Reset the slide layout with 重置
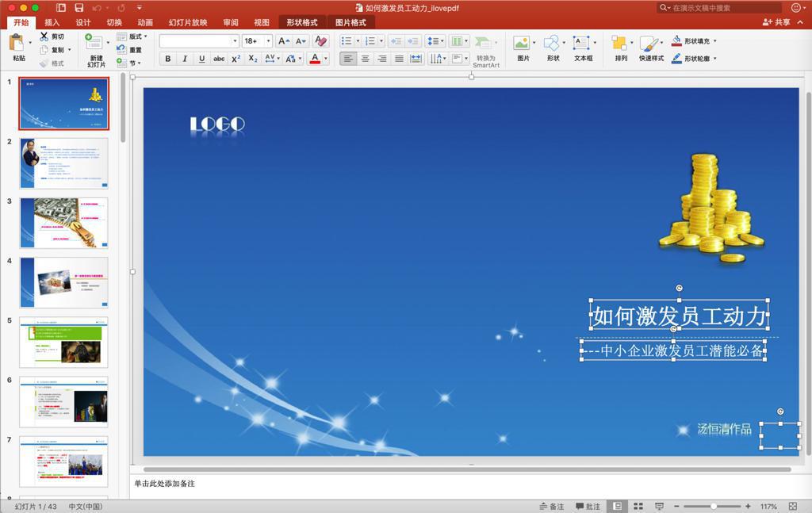 (x=129, y=50)
